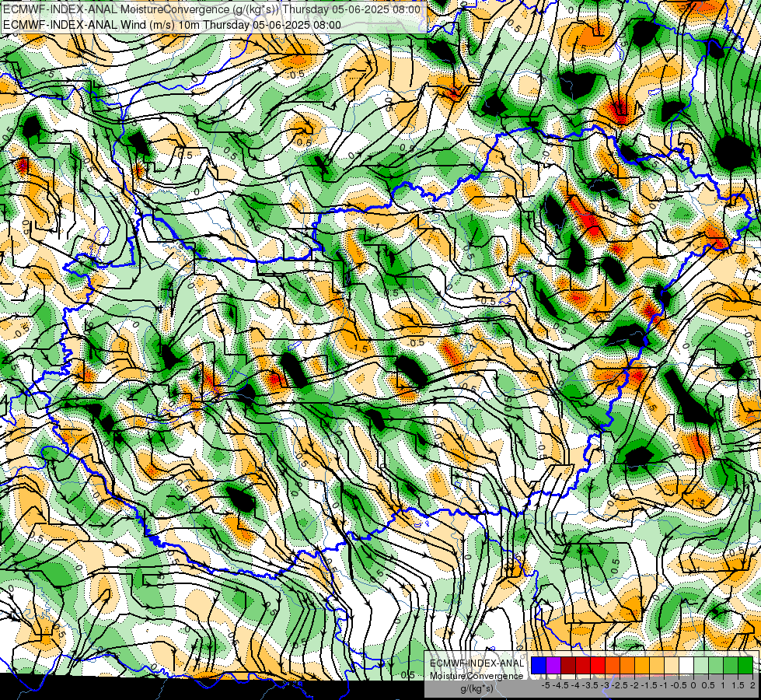761x700 pixels.
Task: Click the '2' value ending the legend scale
Action: point(752,685)
